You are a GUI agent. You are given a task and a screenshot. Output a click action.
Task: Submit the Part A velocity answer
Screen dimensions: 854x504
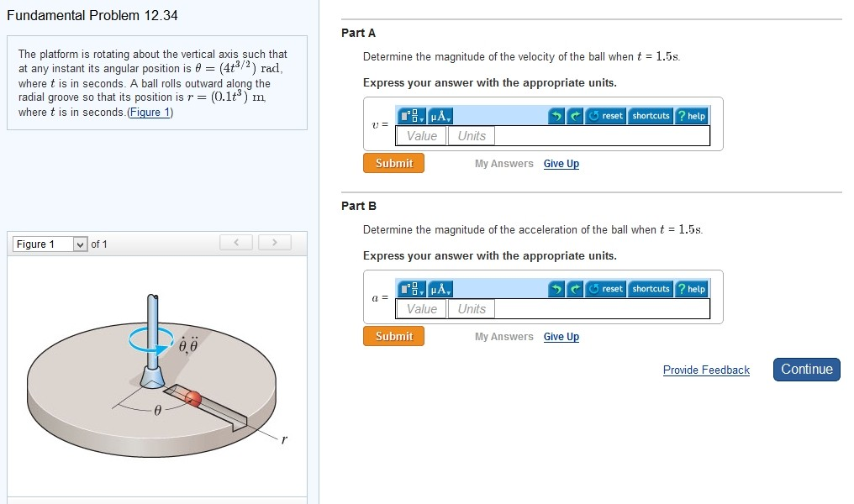pyautogui.click(x=394, y=163)
